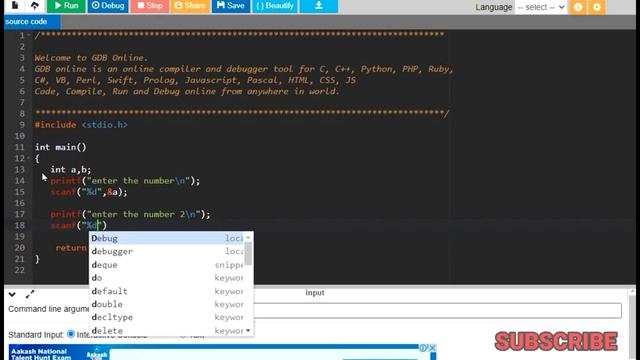Choose the default keyword suggestion

167,291
